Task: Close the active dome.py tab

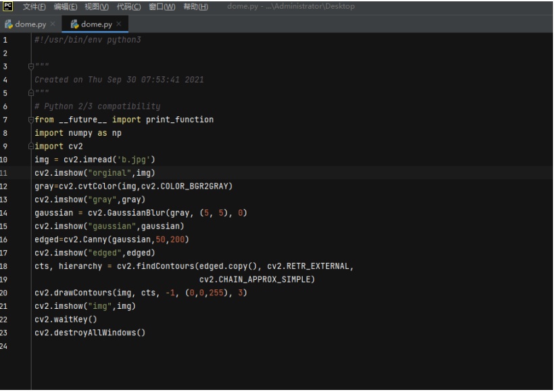Action: [x=119, y=24]
